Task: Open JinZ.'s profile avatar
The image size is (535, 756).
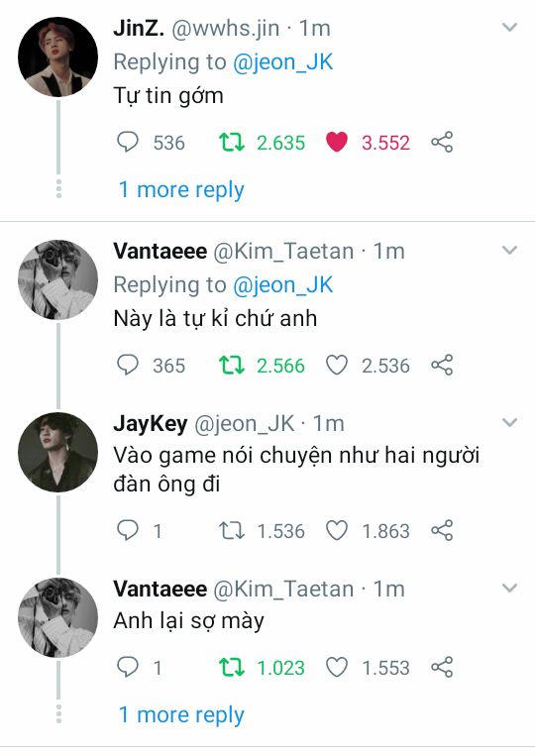Action: [57, 56]
